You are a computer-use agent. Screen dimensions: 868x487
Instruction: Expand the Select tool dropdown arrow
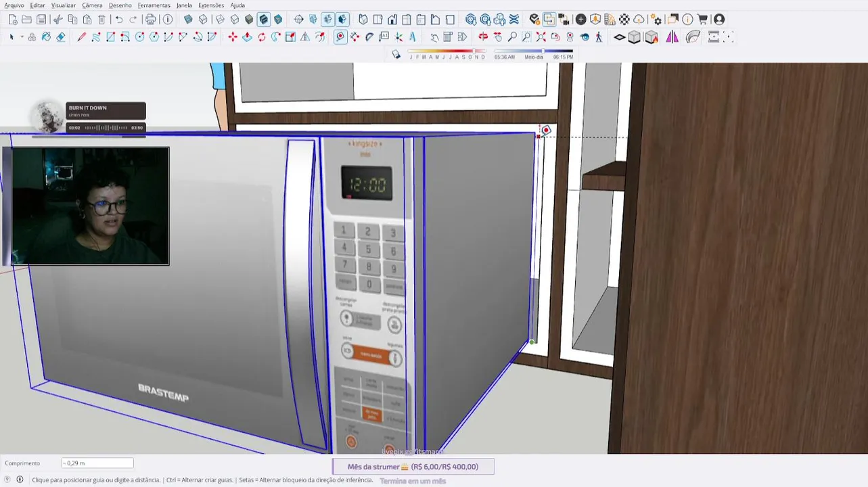pos(22,37)
